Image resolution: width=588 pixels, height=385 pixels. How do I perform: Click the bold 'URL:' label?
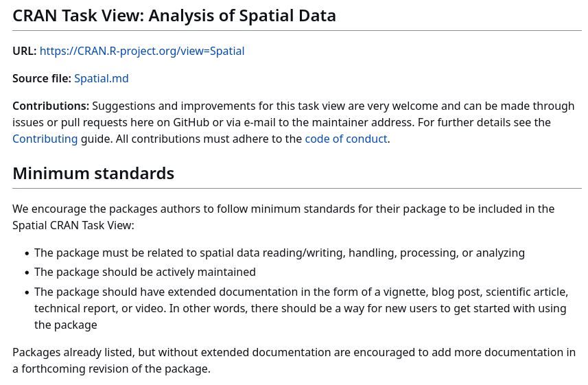coord(24,51)
